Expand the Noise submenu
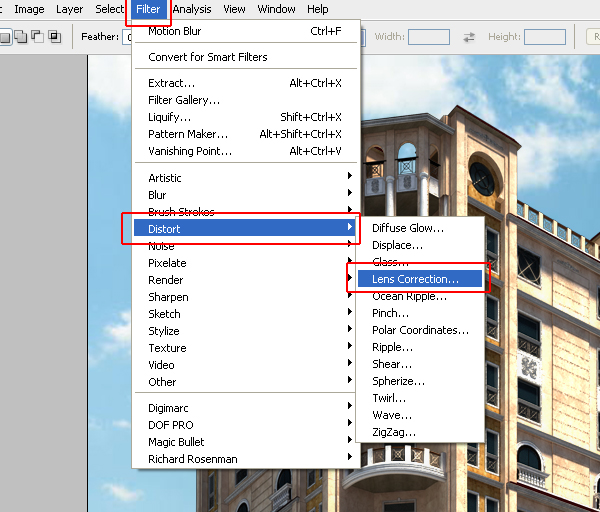Image resolution: width=600 pixels, height=512 pixels. point(245,246)
